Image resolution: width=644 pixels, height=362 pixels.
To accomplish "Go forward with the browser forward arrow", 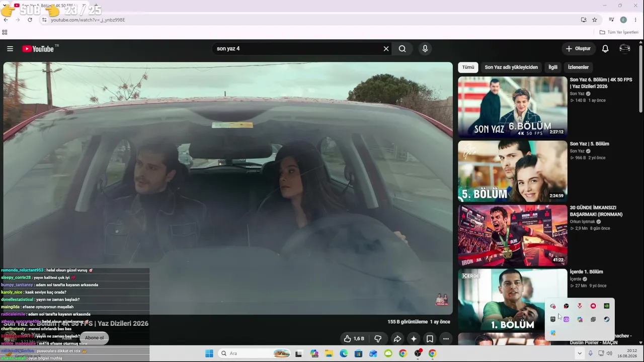I will [x=18, y=20].
